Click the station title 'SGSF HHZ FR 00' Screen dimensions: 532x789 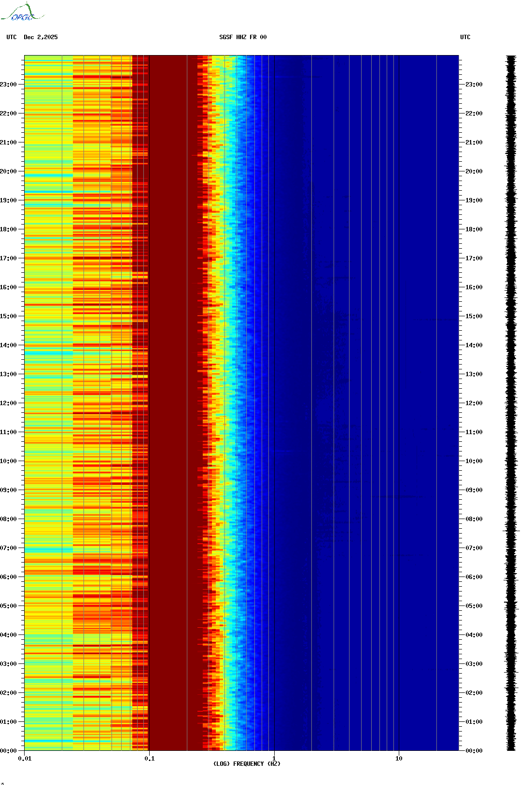click(243, 37)
